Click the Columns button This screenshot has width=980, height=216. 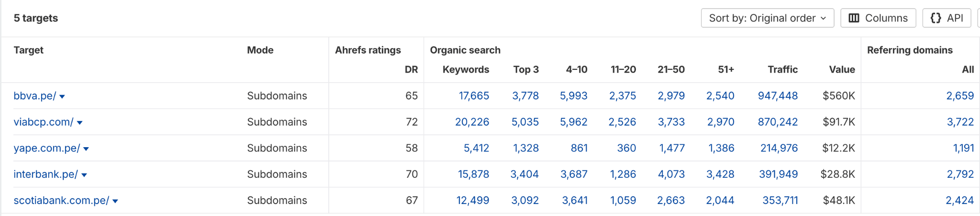[878, 18]
